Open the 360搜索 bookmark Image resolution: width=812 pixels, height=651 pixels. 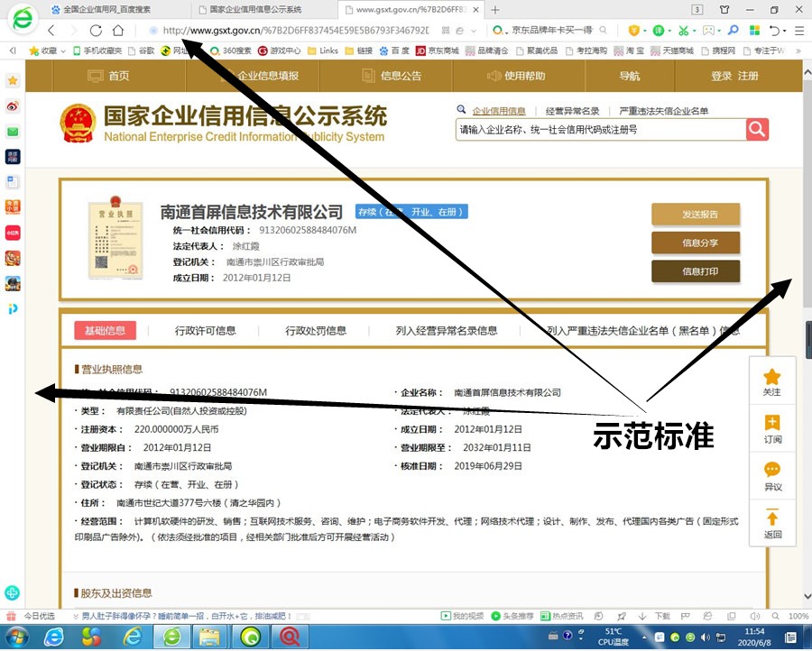231,50
